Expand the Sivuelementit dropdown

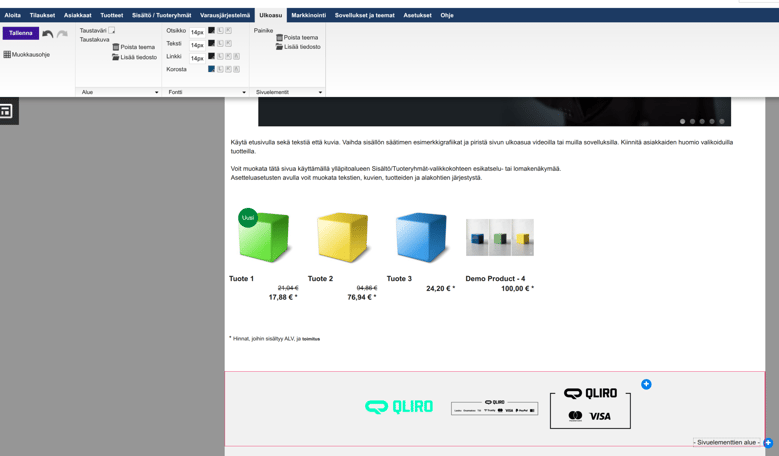(x=289, y=92)
